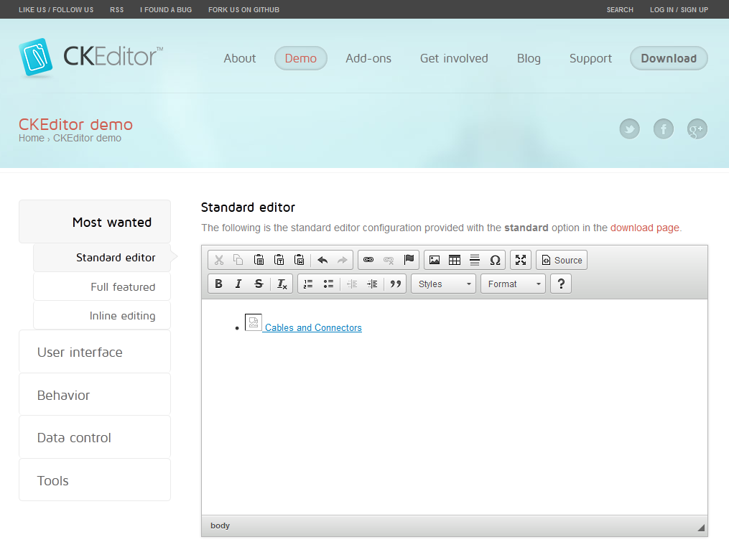Viewport: 729px width, 560px height.
Task: Open Facebook social icon
Action: click(x=664, y=129)
